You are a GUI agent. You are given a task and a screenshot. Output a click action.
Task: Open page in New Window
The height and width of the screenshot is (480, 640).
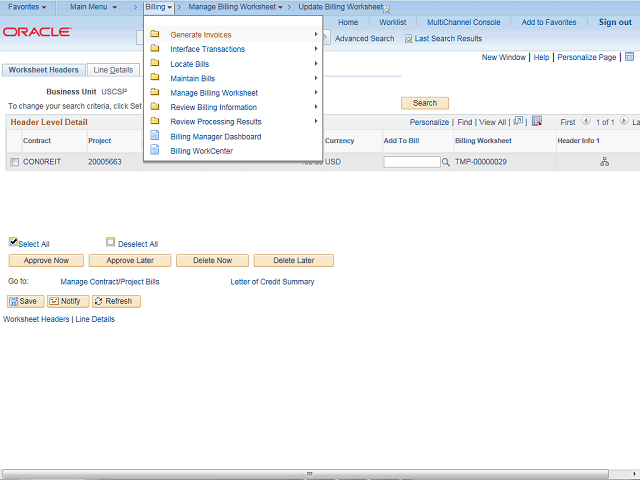coord(503,58)
